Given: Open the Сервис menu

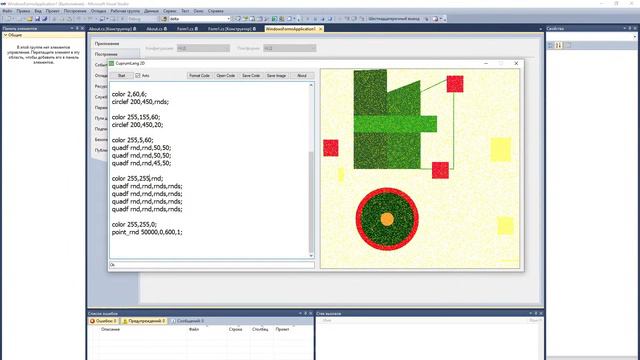Looking at the screenshot, I should click(x=169, y=11).
